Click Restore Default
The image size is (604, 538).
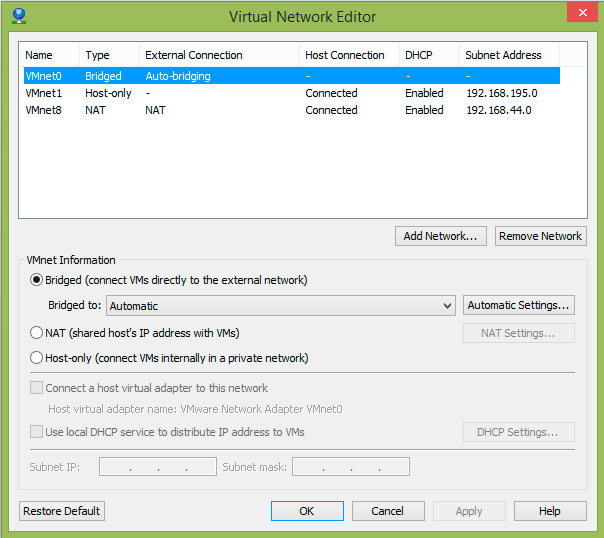coord(62,511)
